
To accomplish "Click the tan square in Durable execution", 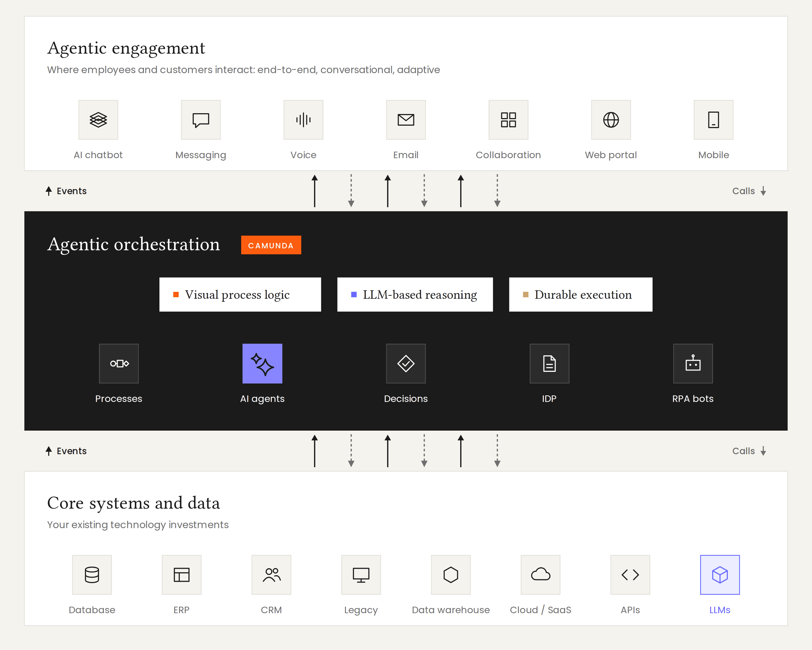I will pos(525,294).
